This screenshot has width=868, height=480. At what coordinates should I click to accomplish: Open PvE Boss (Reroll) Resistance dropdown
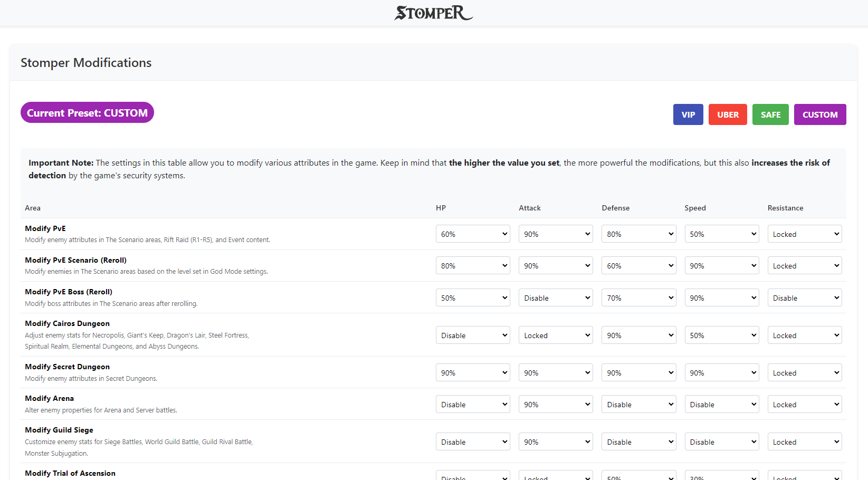805,297
